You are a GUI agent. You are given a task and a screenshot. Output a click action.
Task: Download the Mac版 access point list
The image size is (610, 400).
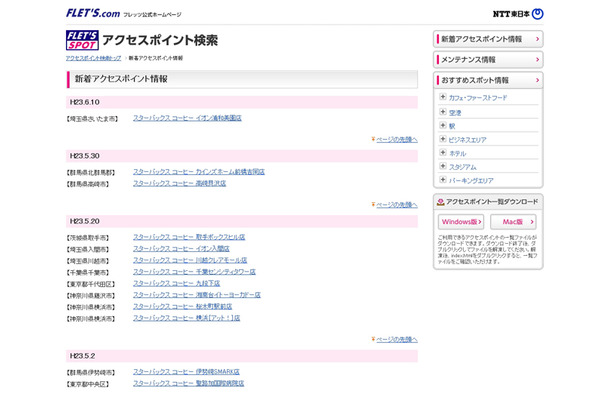click(x=513, y=222)
